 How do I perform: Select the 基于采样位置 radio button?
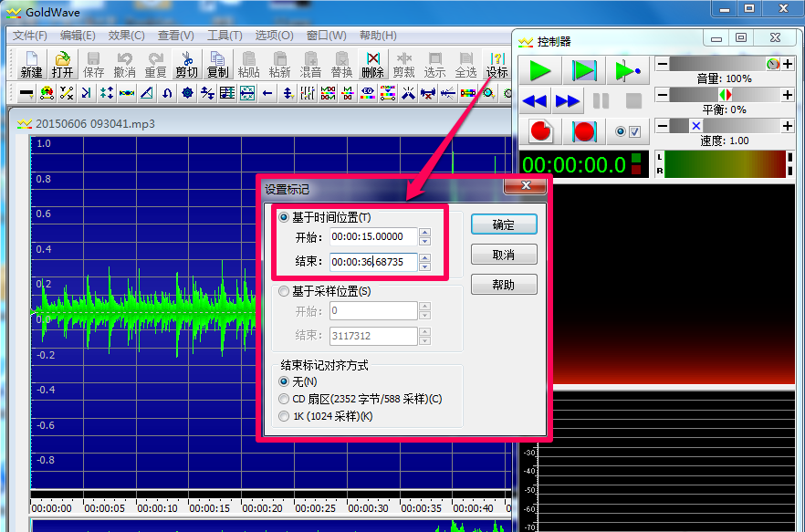click(285, 291)
